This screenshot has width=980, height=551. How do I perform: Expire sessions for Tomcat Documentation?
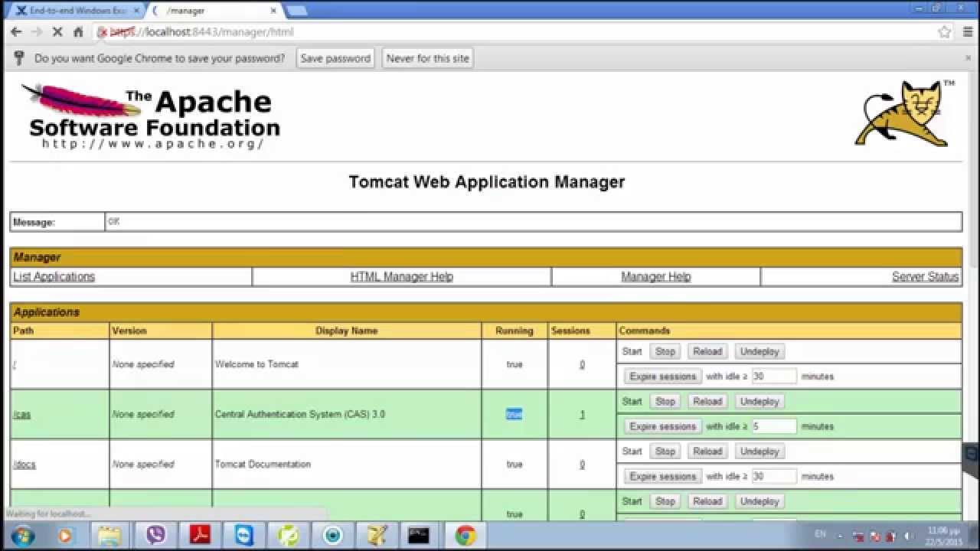pos(663,476)
